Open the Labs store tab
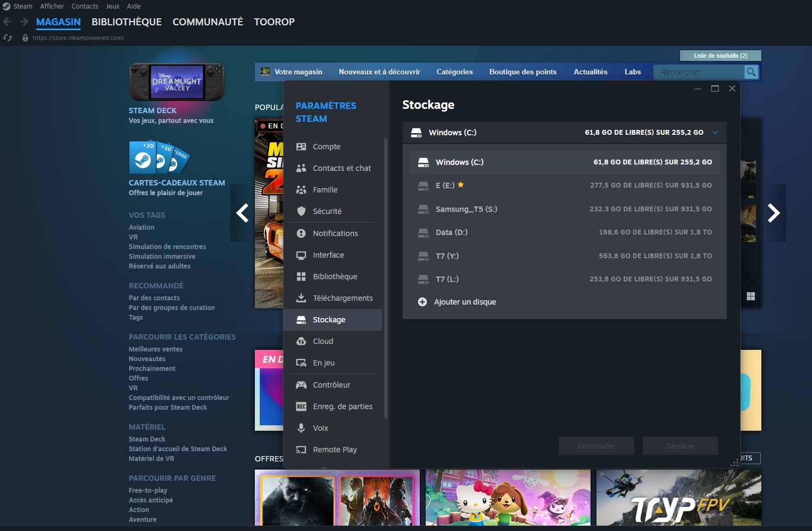Image resolution: width=812 pixels, height=531 pixels. (x=633, y=72)
